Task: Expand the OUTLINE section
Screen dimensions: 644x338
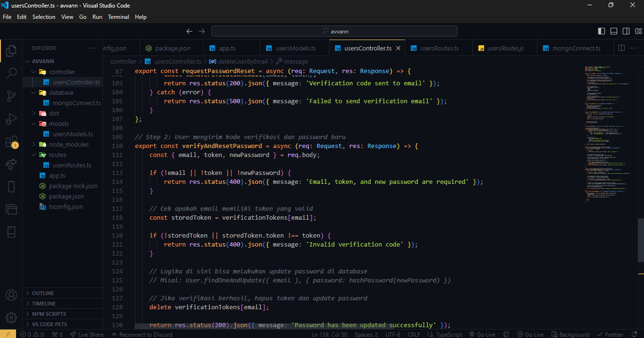Action: click(x=43, y=293)
